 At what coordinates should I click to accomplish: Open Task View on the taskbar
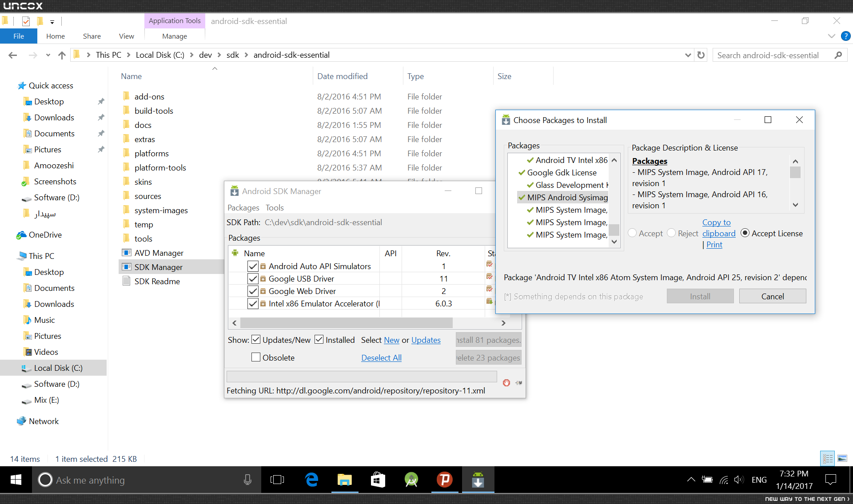point(277,480)
